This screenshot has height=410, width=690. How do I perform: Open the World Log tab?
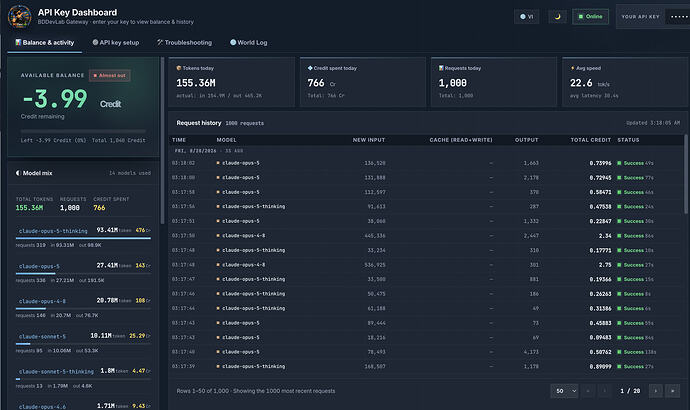[x=249, y=43]
